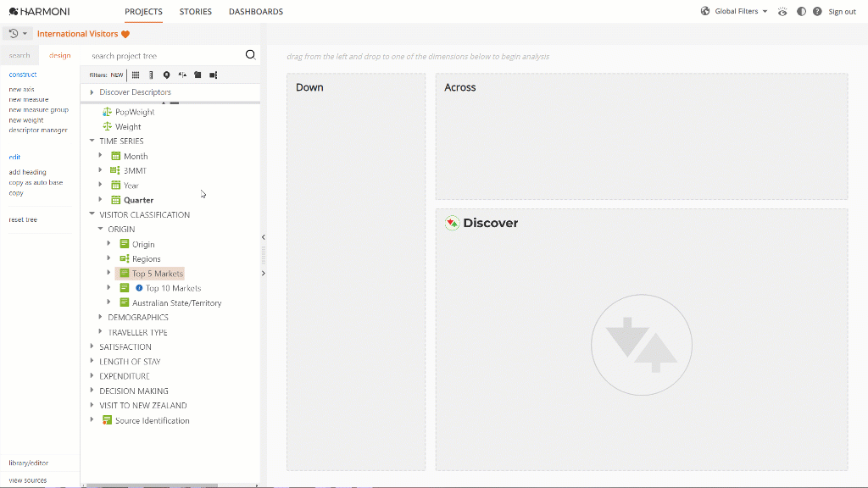Collapse the ORIGIN group
868x488 pixels.
tap(100, 229)
